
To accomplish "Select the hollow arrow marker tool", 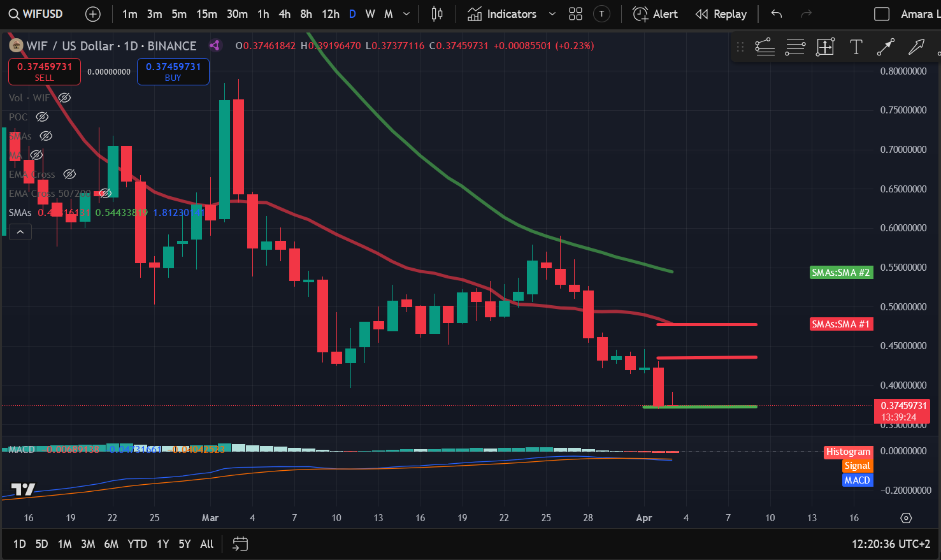I will click(x=916, y=47).
